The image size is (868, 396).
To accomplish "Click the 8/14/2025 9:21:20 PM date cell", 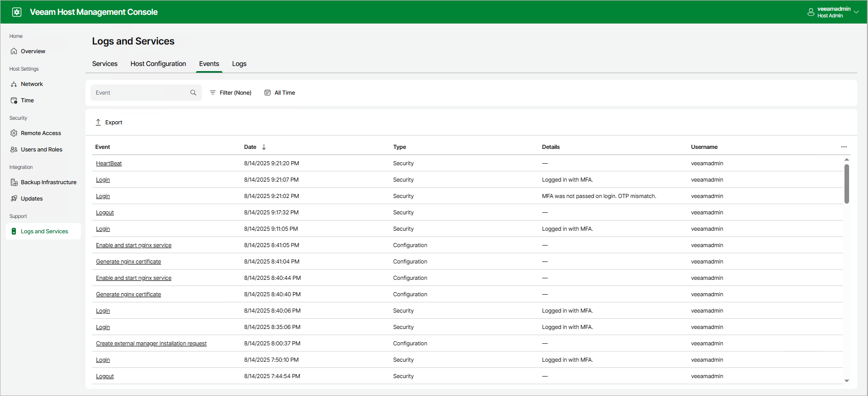I will tap(272, 163).
